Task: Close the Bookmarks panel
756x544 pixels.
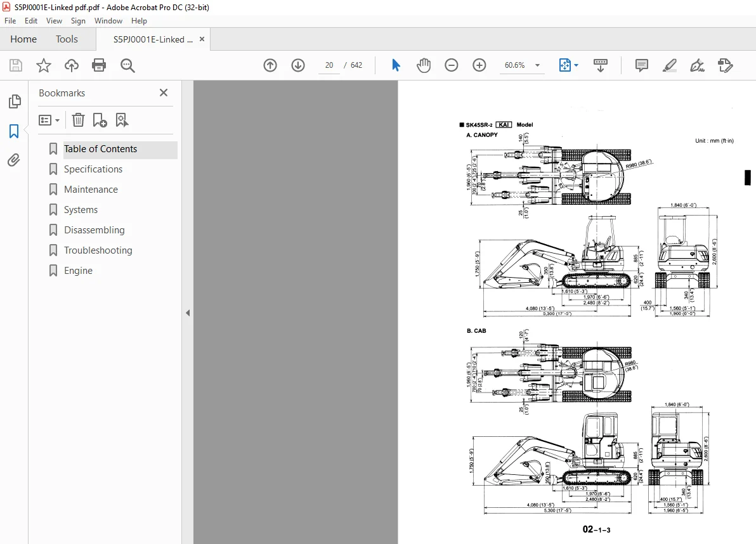Action: tap(164, 93)
